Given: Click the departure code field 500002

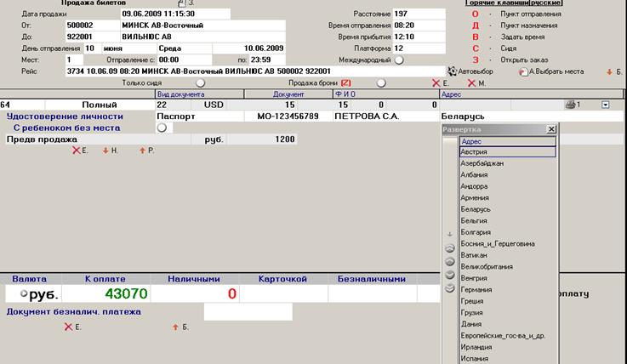Looking at the screenshot, I should coord(93,26).
